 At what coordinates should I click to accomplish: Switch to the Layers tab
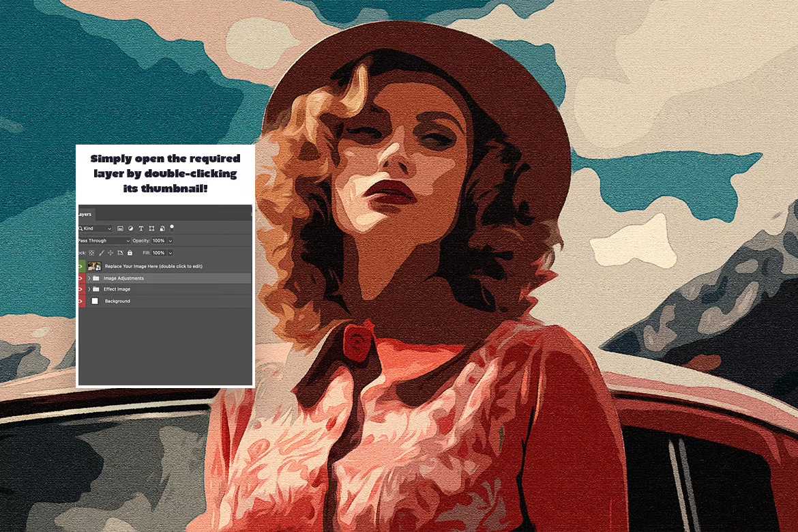85,213
